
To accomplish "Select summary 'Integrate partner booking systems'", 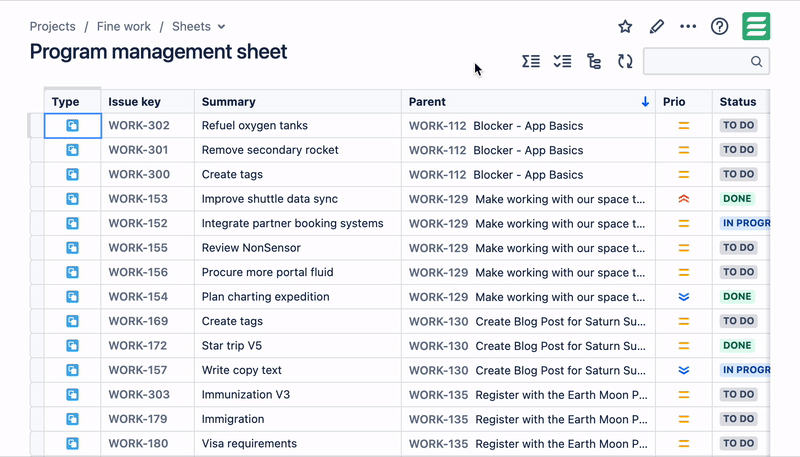I will coord(292,223).
